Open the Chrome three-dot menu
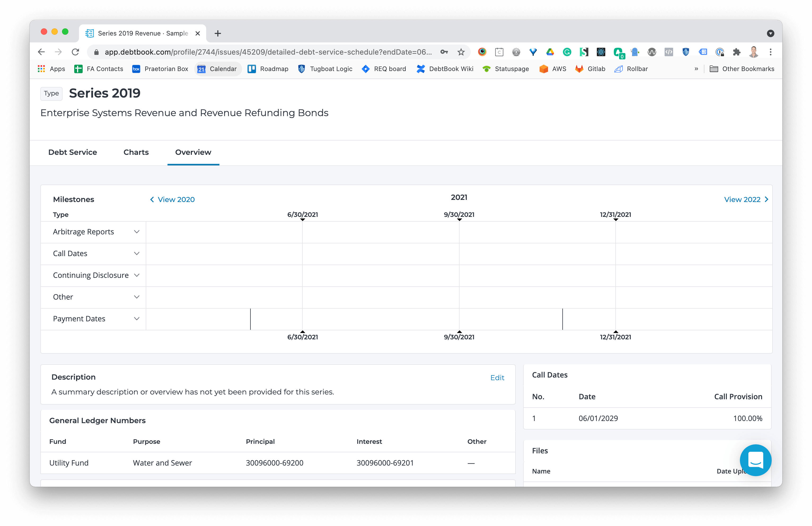Screen dimensions: 812x526 [770, 52]
